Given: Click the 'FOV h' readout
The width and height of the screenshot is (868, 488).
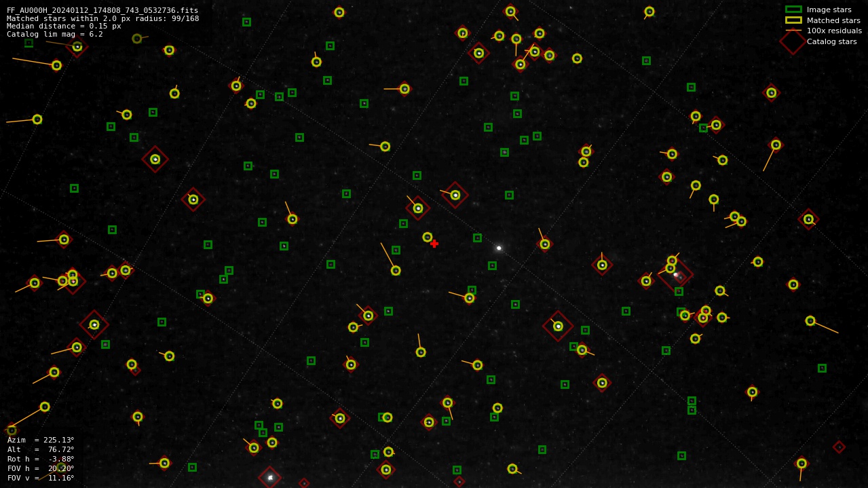Looking at the screenshot, I should click(41, 468).
